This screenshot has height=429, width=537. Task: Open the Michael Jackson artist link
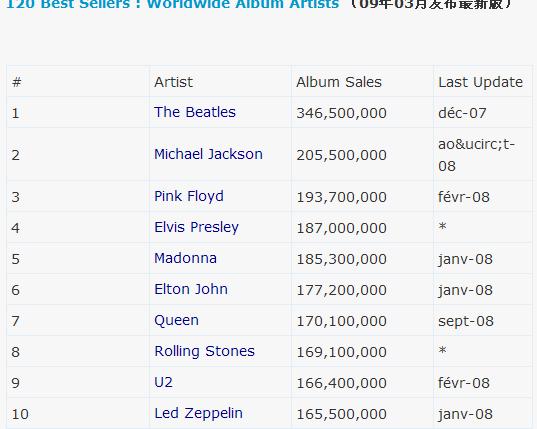(x=208, y=154)
